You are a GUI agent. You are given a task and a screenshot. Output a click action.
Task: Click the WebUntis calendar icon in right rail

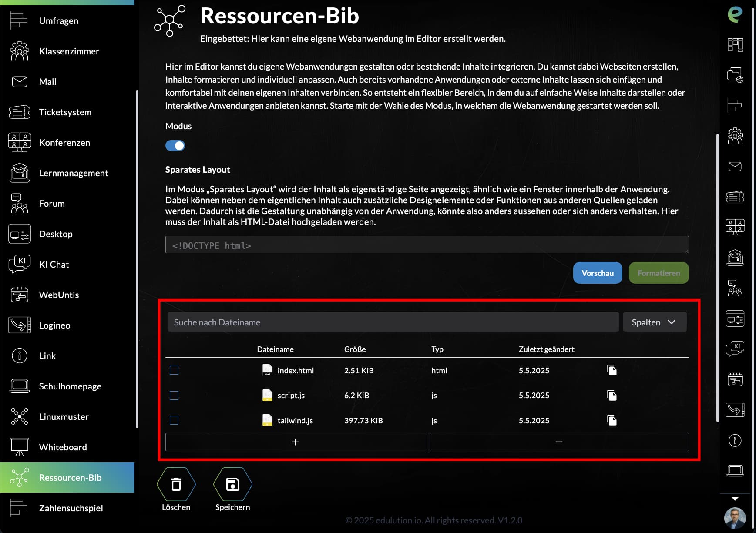735,379
